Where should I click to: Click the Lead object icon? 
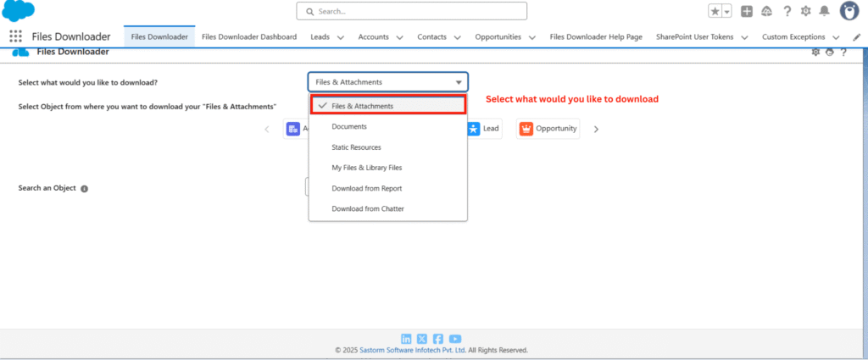point(474,128)
